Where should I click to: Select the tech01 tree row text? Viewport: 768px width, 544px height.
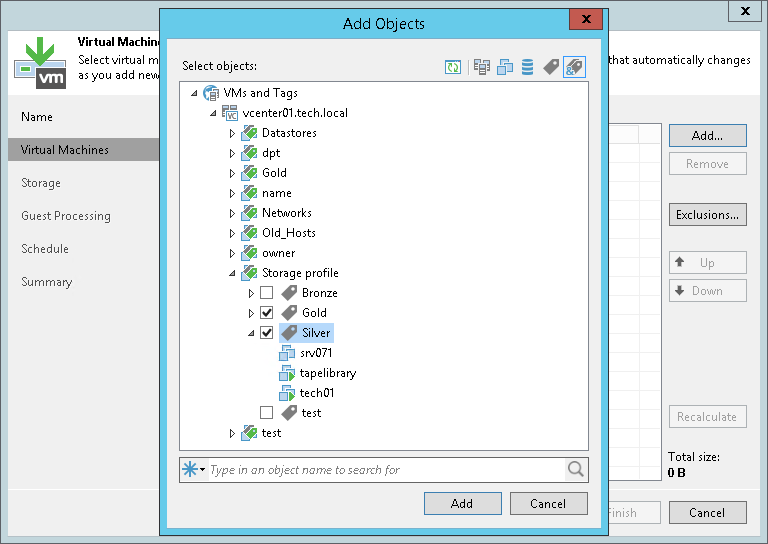317,393
